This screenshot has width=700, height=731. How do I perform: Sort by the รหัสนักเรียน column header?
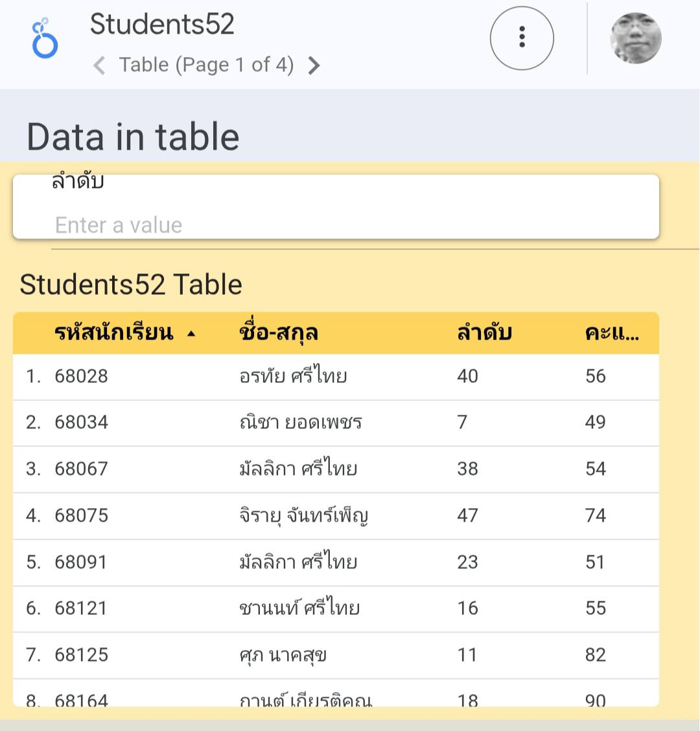point(114,333)
